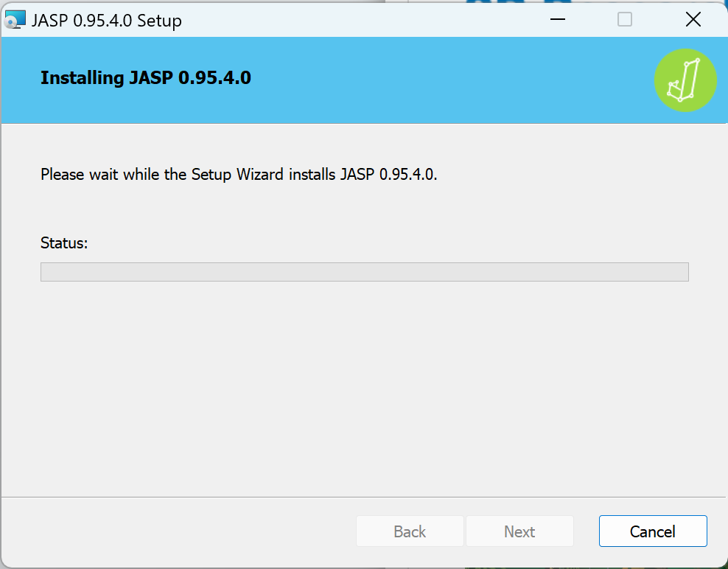728x569 pixels.
Task: Click the empty gray area below progress bar
Action: 364,383
